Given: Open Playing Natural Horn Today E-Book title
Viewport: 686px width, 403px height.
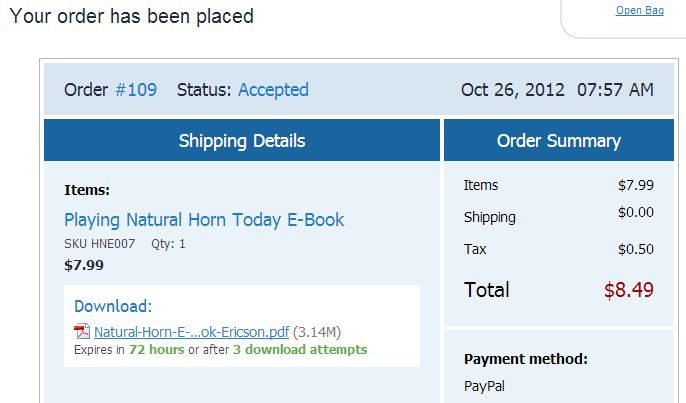Looking at the screenshot, I should click(x=204, y=220).
